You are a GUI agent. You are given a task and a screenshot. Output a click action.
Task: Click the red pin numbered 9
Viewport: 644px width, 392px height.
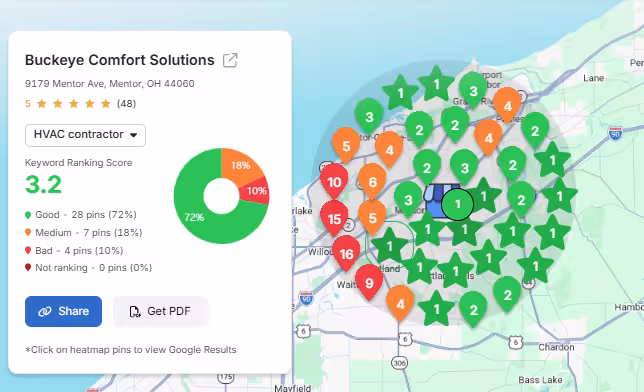click(369, 283)
